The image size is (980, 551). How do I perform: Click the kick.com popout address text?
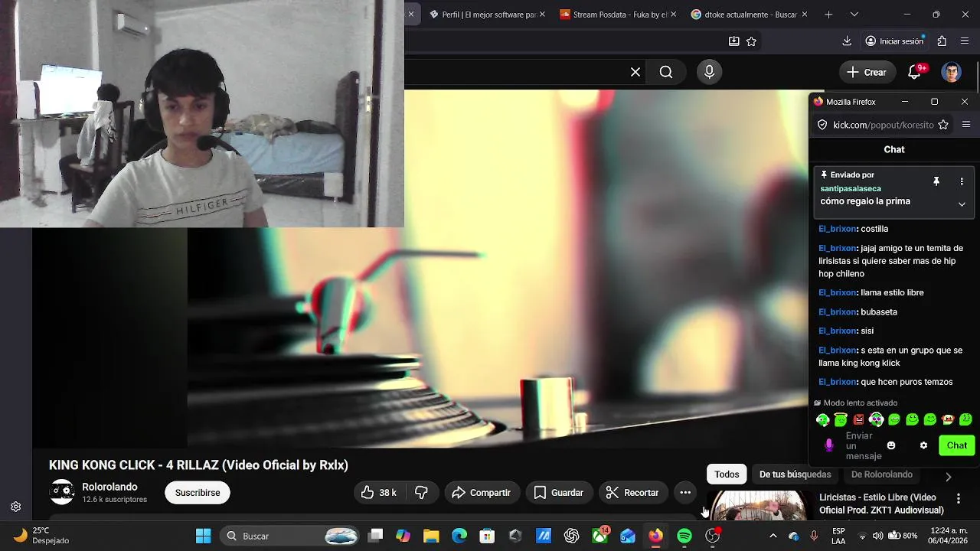click(883, 125)
